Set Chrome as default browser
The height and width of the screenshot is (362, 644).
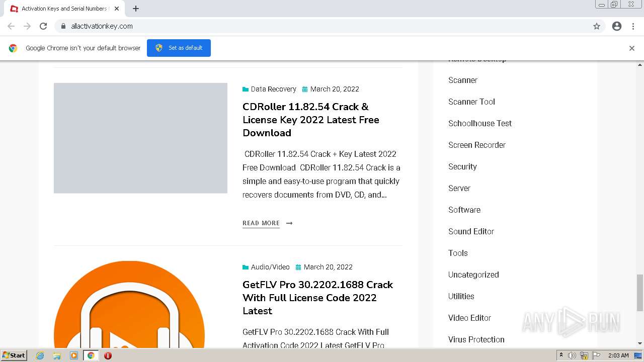[x=179, y=48]
